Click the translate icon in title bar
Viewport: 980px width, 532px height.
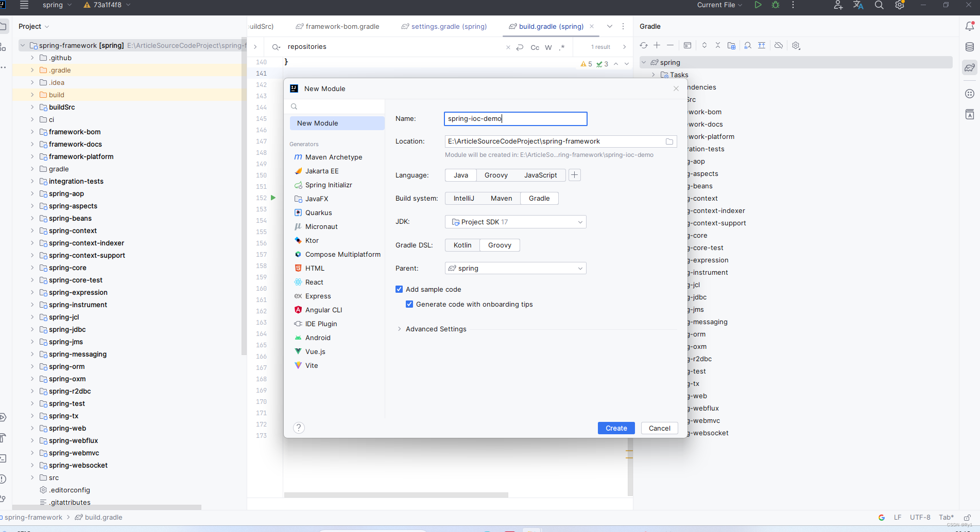click(x=858, y=5)
